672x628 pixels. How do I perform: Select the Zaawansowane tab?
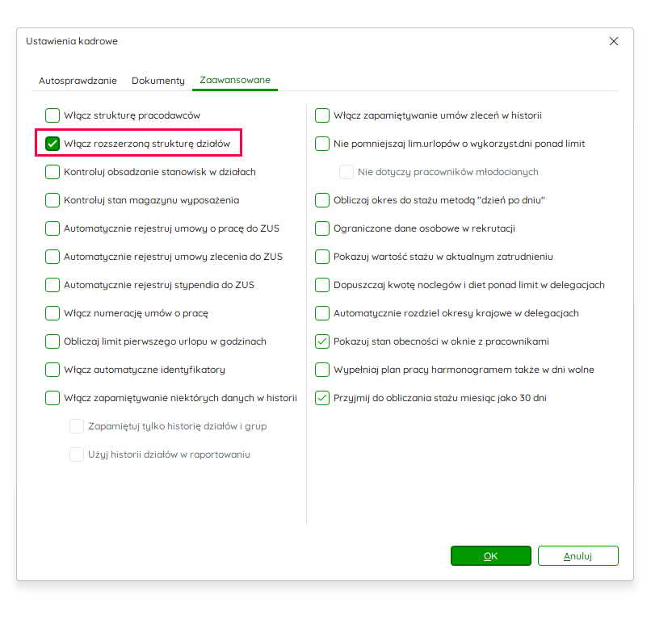(235, 80)
